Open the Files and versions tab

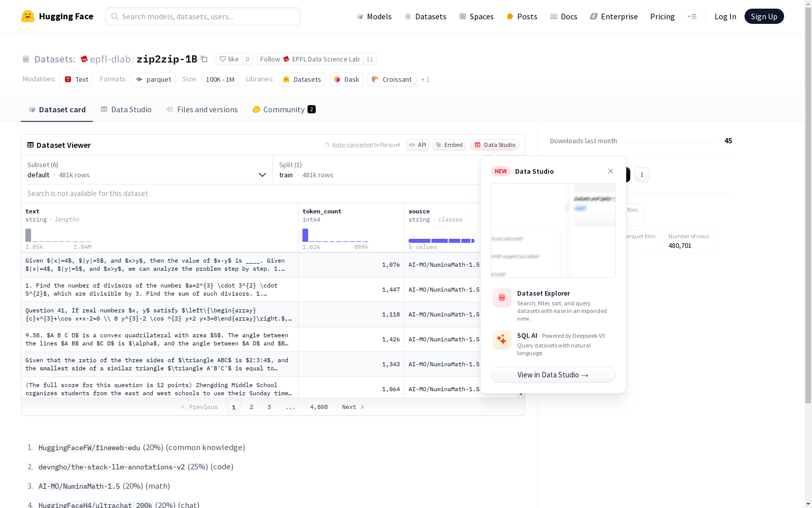tap(202, 110)
